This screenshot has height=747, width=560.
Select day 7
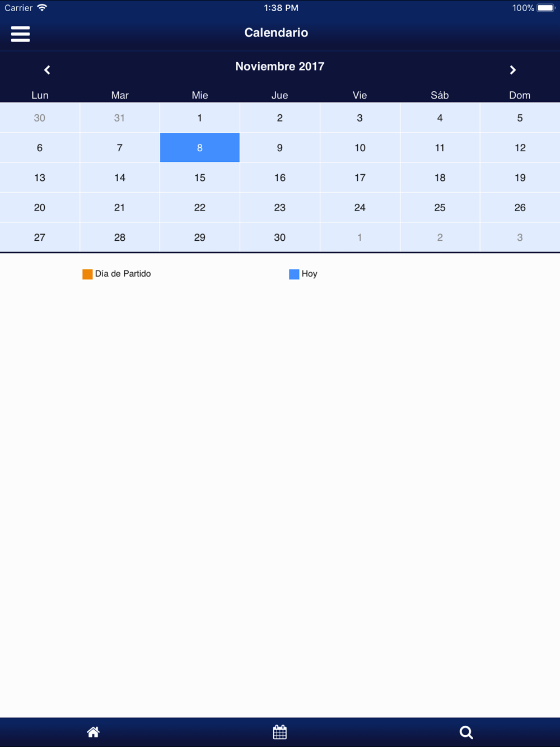pos(120,148)
